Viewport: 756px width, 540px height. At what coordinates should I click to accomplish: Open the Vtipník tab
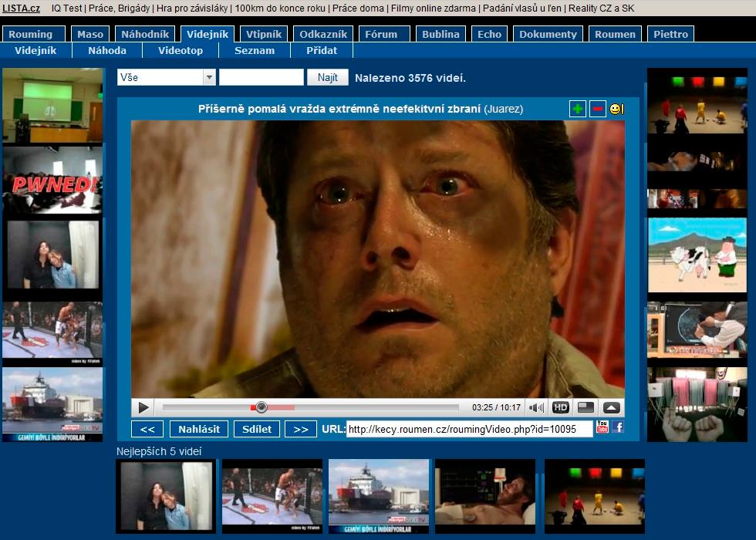[264, 34]
